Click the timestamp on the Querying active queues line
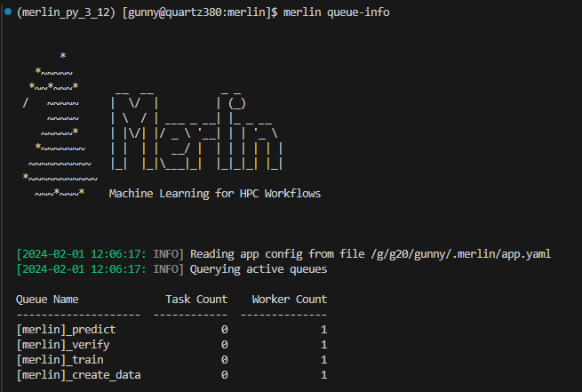This screenshot has height=392, width=582. tap(81, 269)
